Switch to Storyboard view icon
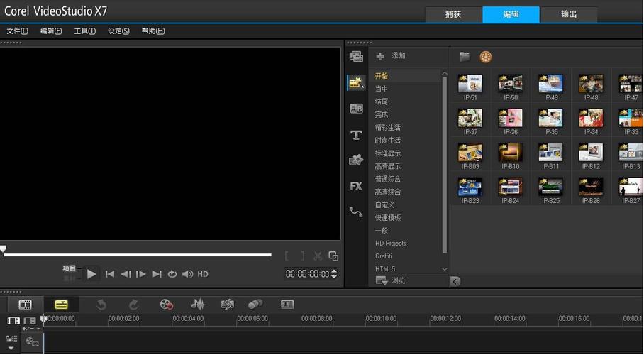 [x=25, y=305]
